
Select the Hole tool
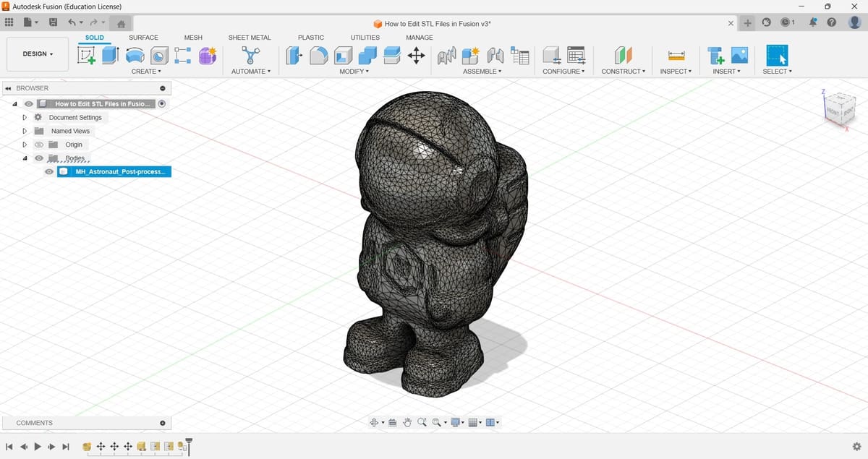159,55
